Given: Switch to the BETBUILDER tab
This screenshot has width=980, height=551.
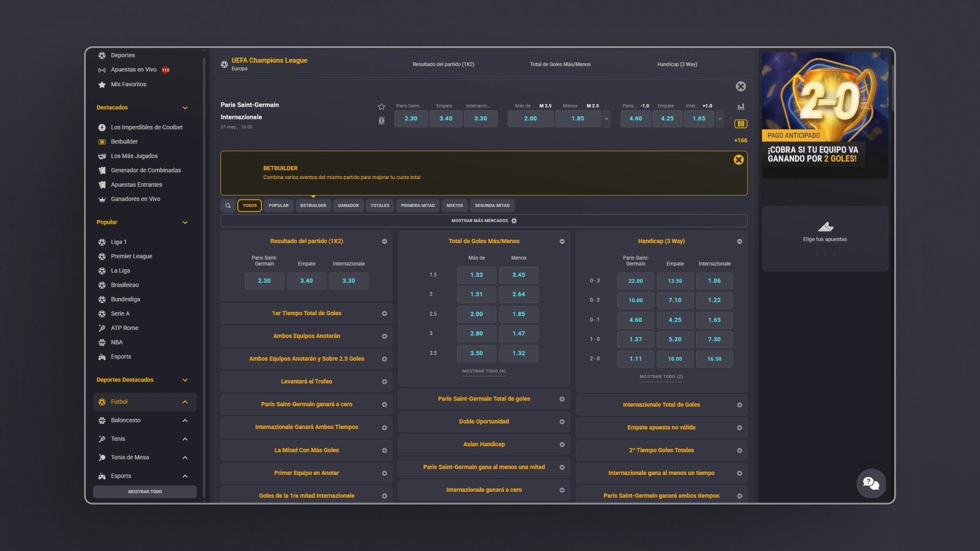Looking at the screenshot, I should [x=313, y=206].
